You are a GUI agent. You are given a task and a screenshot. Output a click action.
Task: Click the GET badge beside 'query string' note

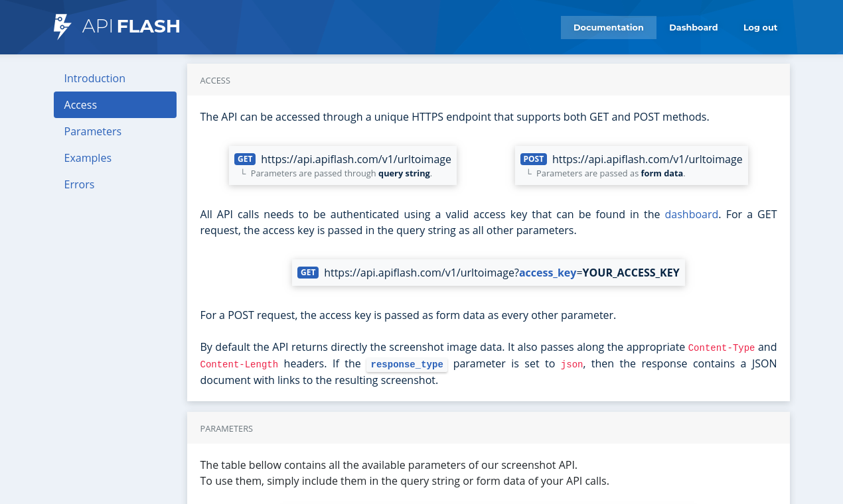(x=245, y=159)
